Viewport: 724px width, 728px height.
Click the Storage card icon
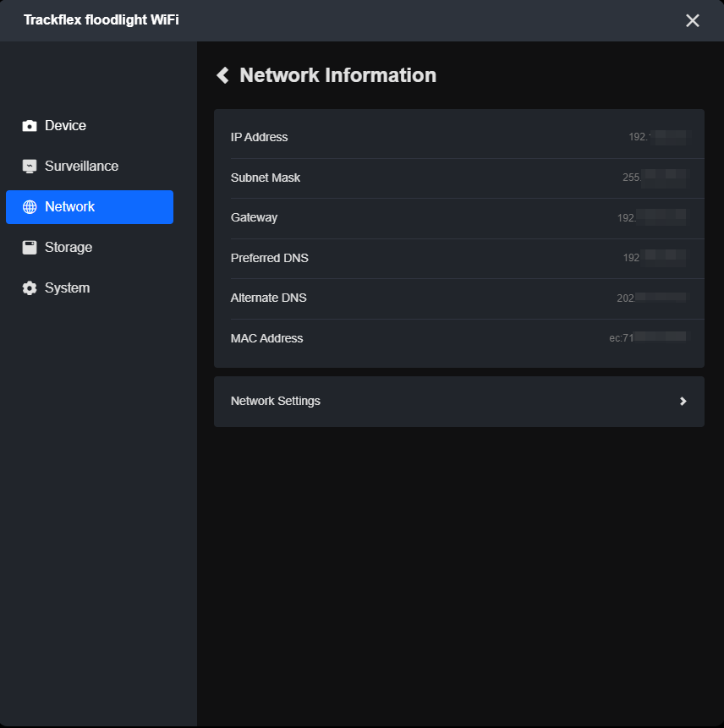coord(30,248)
